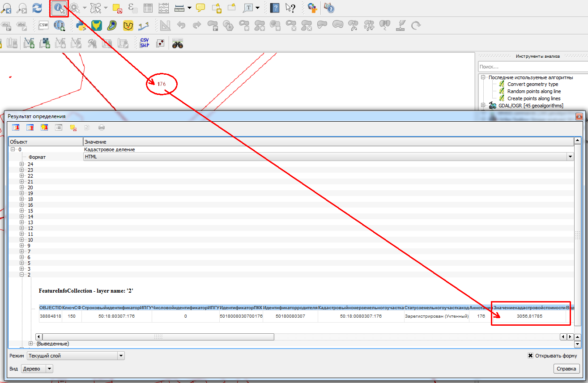Image resolution: width=588 pixels, height=383 pixels.
Task: Click the binoculars search icon
Action: tap(178, 43)
